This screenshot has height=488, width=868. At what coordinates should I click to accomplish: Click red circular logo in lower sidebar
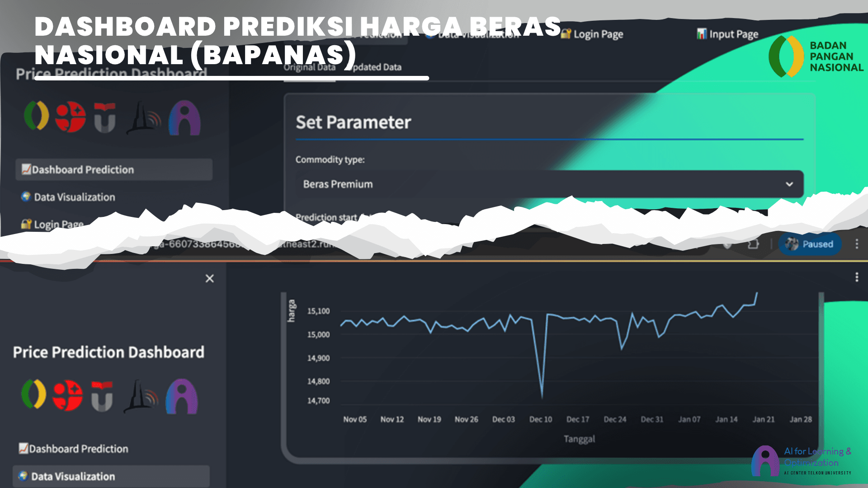point(68,395)
